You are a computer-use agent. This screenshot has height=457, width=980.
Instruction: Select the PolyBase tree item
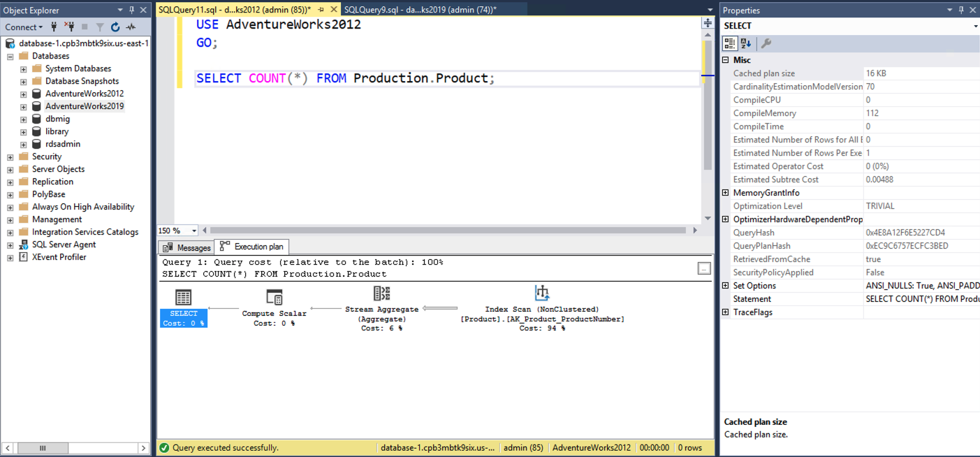click(48, 194)
